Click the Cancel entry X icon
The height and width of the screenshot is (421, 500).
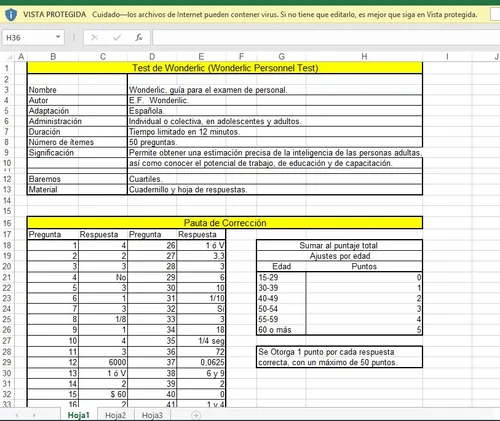pos(95,37)
